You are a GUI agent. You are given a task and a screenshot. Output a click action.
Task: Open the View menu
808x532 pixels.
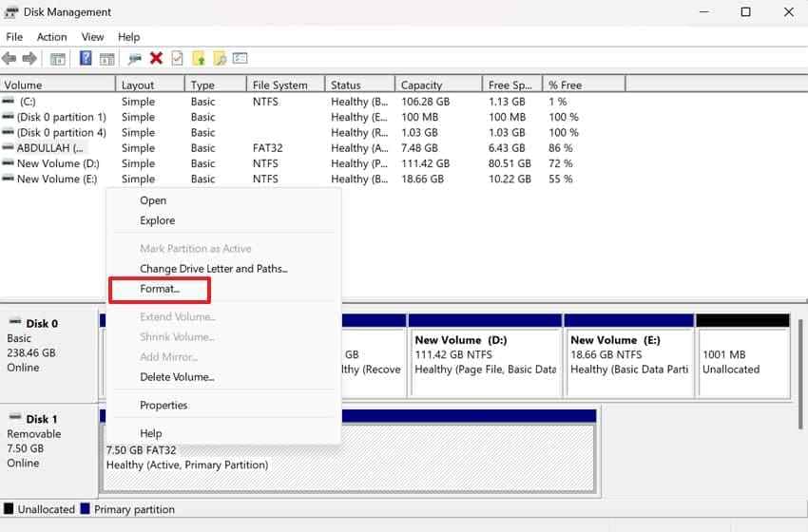coord(92,37)
